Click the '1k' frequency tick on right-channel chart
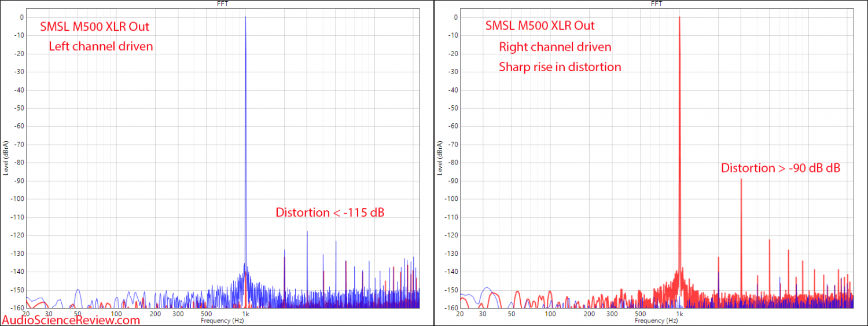868x326 pixels. (x=679, y=314)
